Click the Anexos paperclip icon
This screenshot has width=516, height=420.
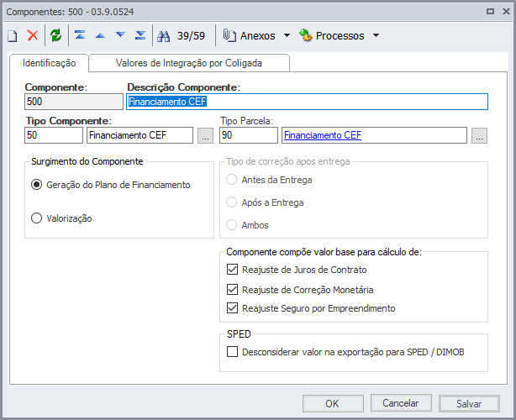pos(229,35)
